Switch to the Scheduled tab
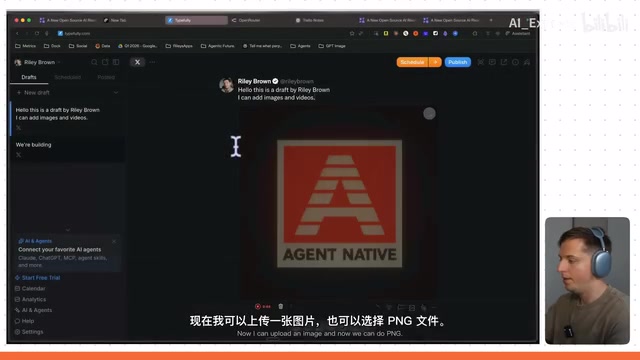Screen dimensions: 640x360 (67, 77)
